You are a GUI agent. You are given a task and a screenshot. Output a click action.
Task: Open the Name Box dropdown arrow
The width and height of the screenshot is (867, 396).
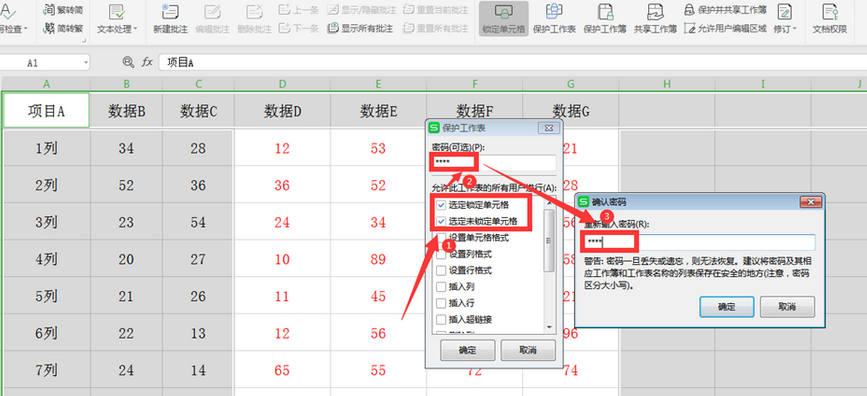(86, 63)
